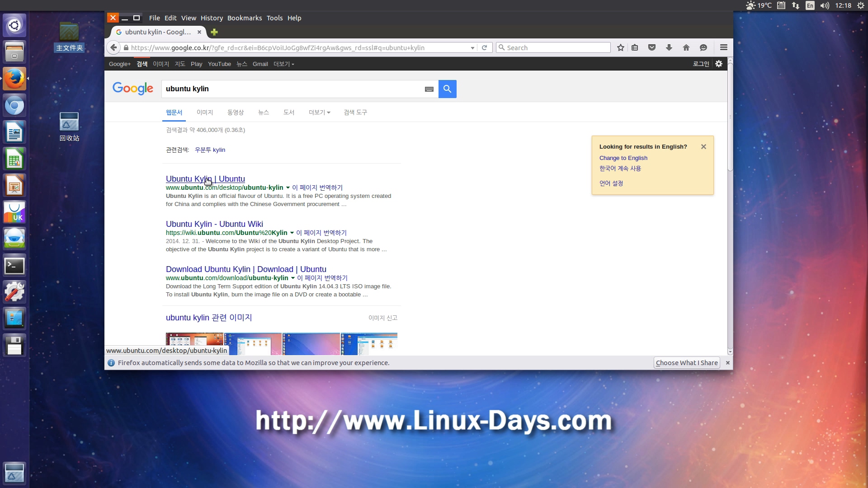Expand the 더보기 search filter dropdown
Screen dimensions: 868x488
click(x=320, y=113)
